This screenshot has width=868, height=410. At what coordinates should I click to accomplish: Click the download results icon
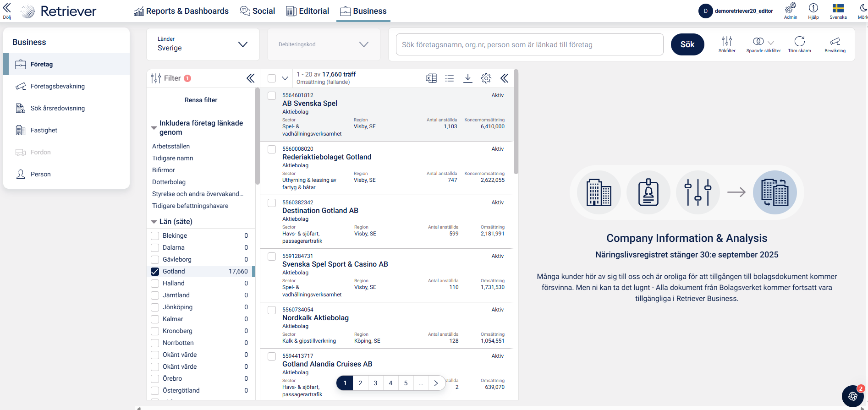coord(467,78)
